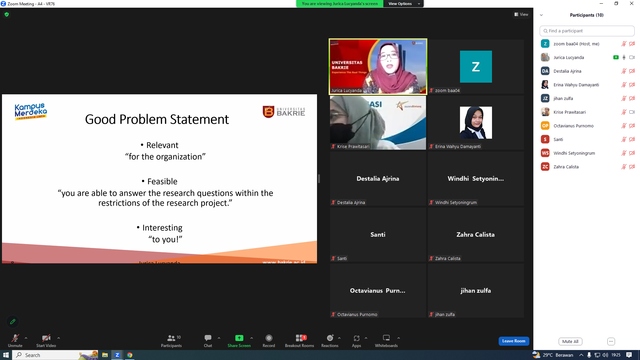Screen dimensions: 640x360
Task: Click the Mute All button
Action: point(570,341)
